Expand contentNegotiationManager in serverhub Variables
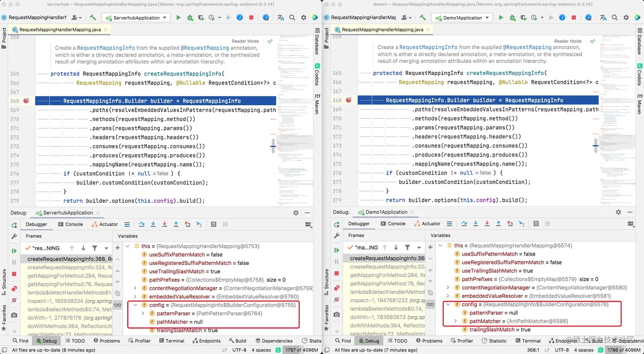This screenshot has height=354, width=644. coord(135,288)
